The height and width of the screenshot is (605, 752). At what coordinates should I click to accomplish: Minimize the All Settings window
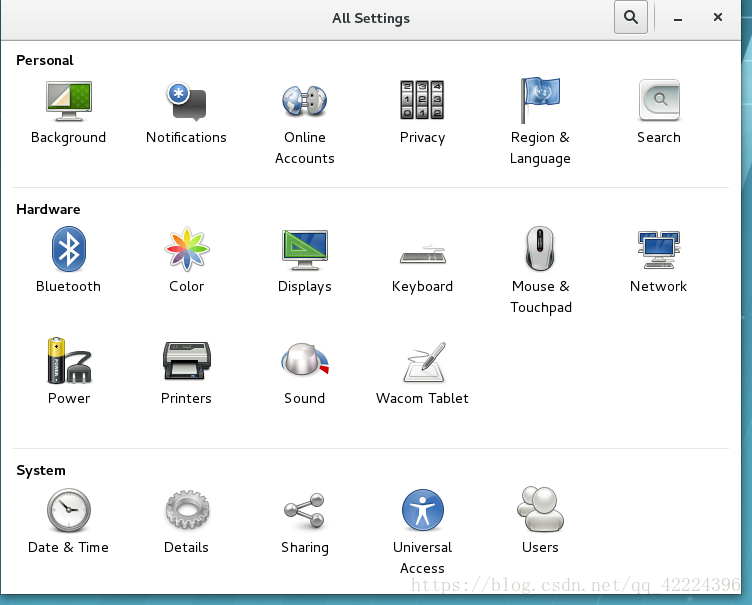point(679,18)
